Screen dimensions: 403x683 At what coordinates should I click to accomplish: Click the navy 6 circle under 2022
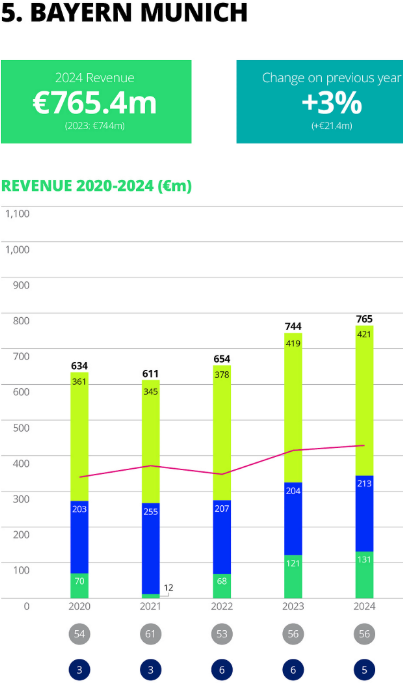222,669
